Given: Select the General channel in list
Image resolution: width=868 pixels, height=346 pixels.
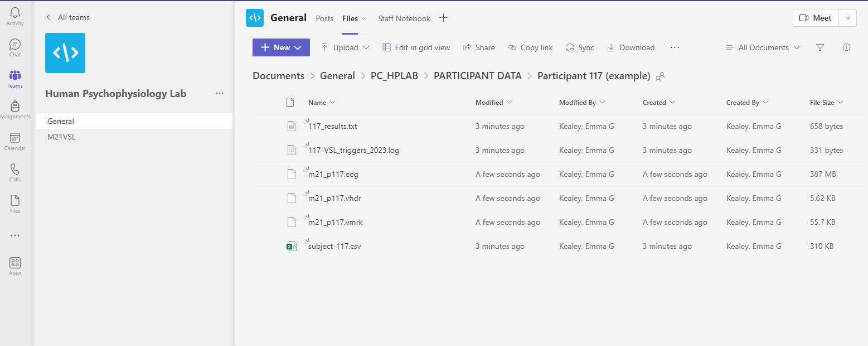Looking at the screenshot, I should 134,121.
